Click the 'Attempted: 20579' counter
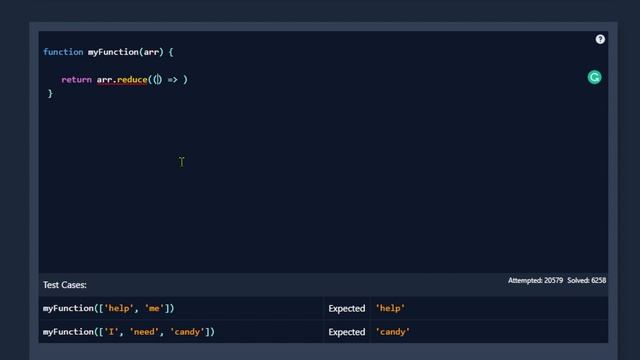 pyautogui.click(x=535, y=280)
